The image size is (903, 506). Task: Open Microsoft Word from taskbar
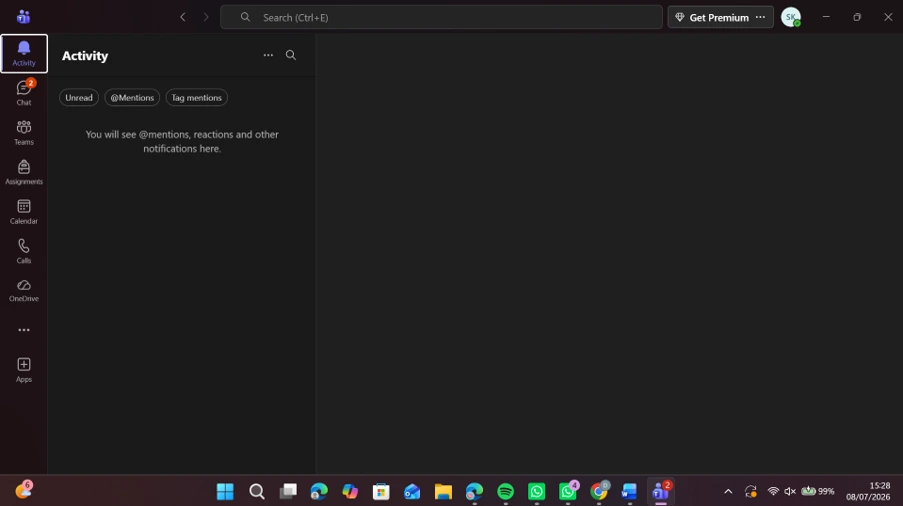point(629,491)
